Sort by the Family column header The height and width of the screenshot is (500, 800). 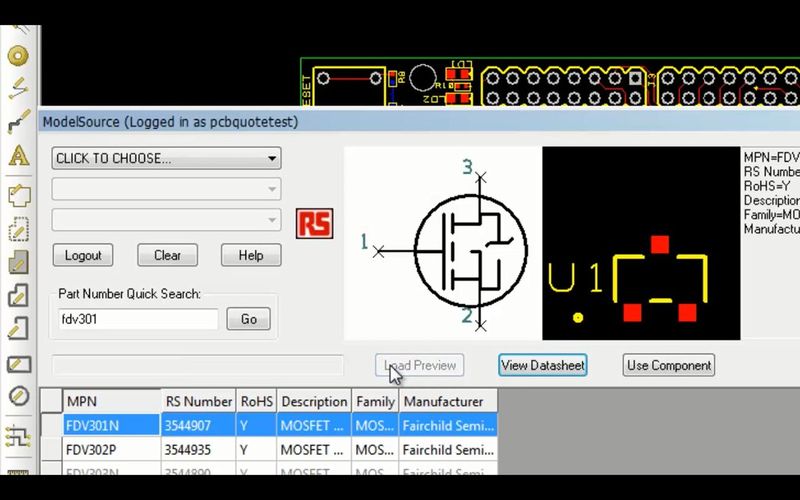click(x=376, y=401)
